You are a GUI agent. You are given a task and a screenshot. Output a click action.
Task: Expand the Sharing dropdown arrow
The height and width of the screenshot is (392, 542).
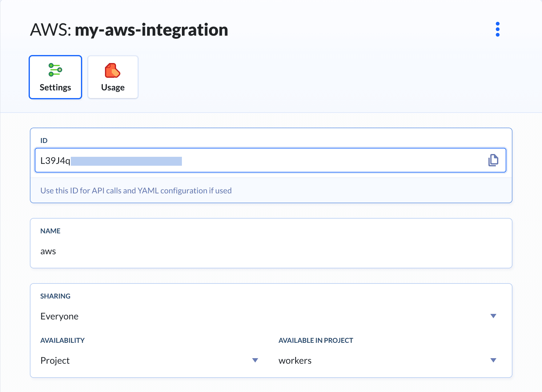493,316
